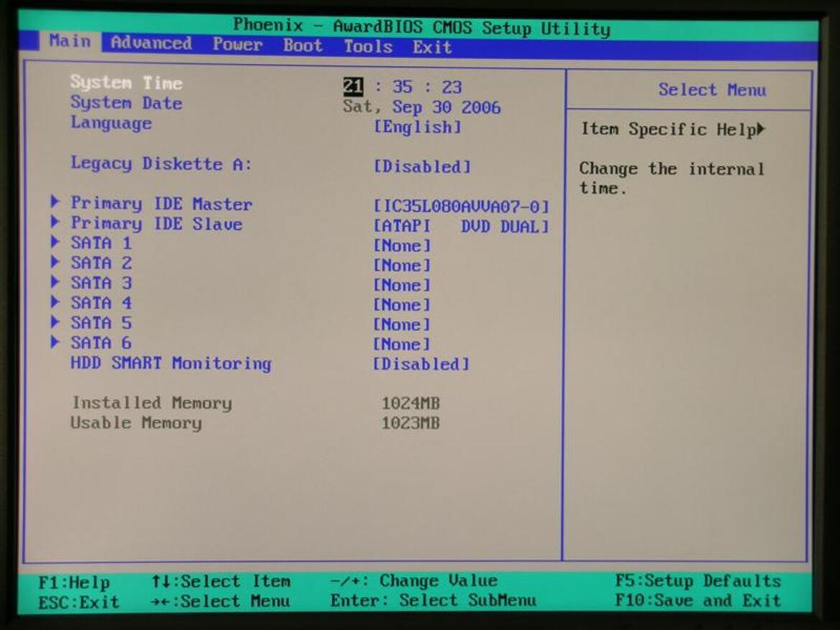Select the System Date value
Screen dimensions: 840x630
click(x=422, y=106)
